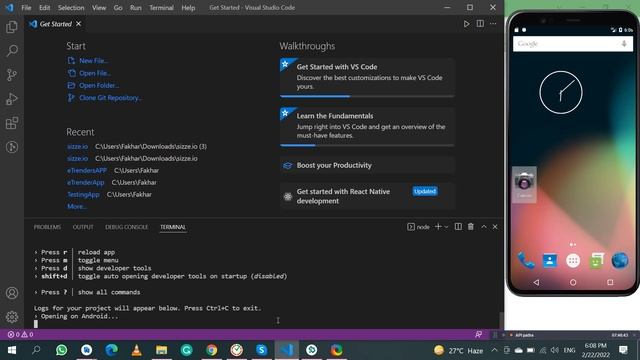Open the new terminal launch profile dropdown
This screenshot has height=360, width=640.
pyautogui.click(x=446, y=227)
